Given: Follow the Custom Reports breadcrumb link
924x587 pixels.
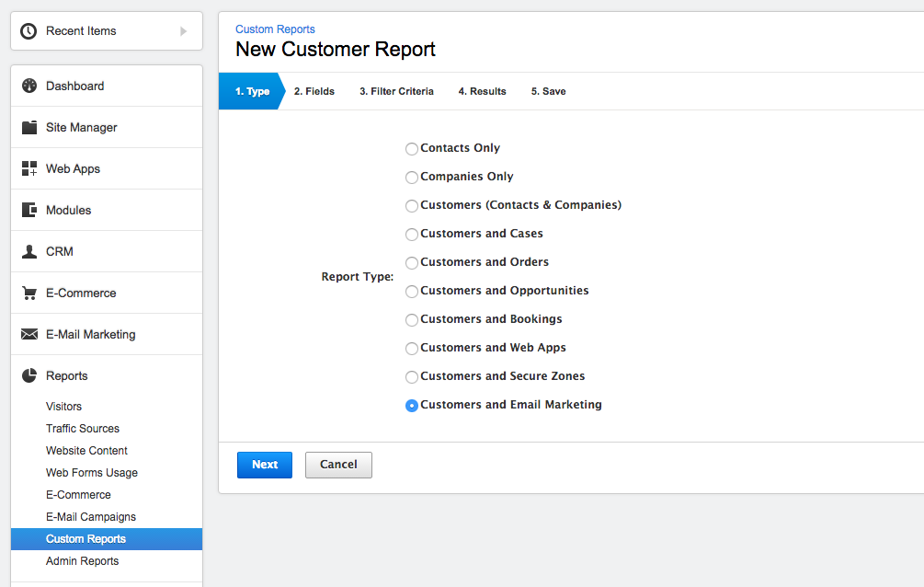Looking at the screenshot, I should tap(274, 29).
